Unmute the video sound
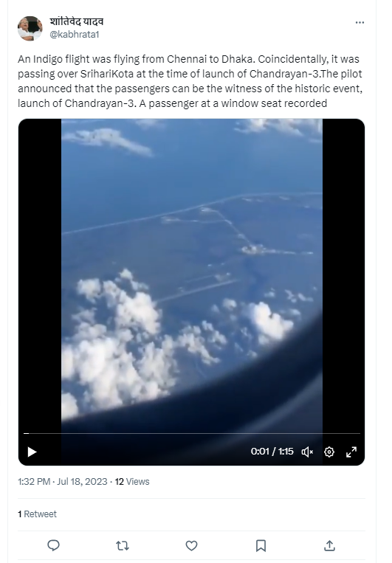The height and width of the screenshot is (563, 392). 307,452
